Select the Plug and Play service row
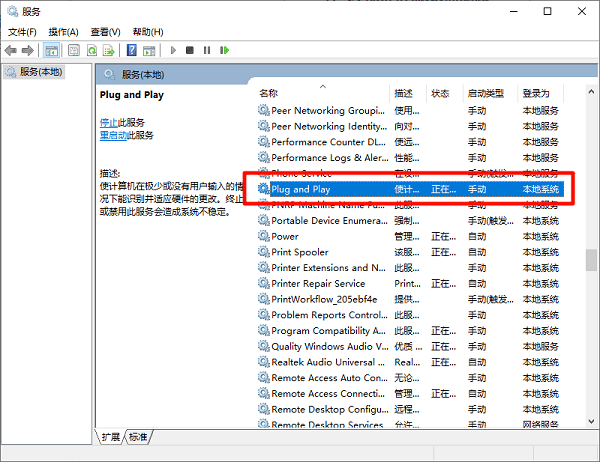The image size is (600, 462). click(x=410, y=189)
